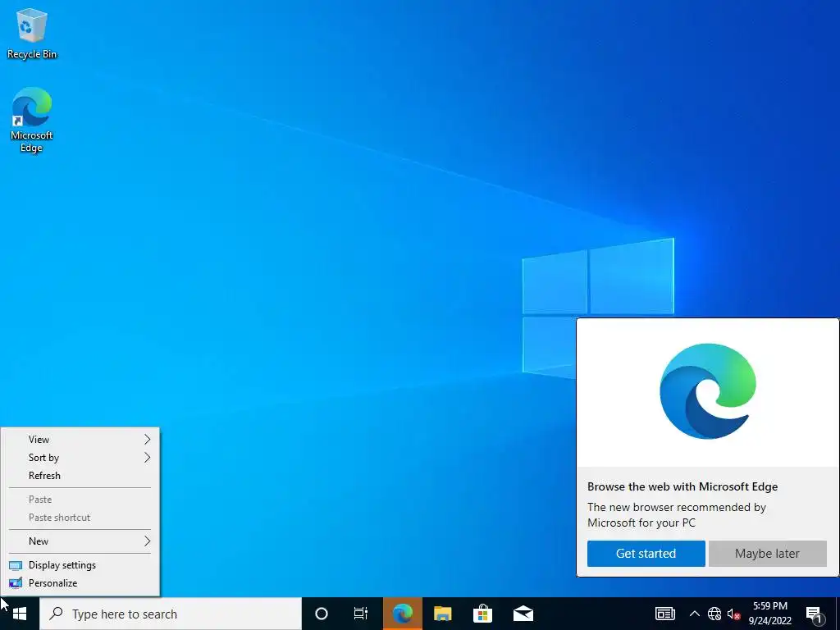Expand the New submenu
The height and width of the screenshot is (630, 840).
tap(80, 541)
